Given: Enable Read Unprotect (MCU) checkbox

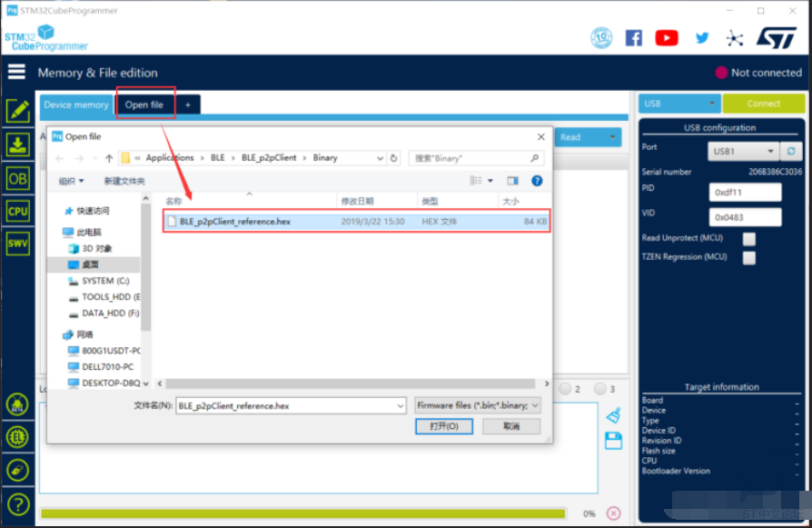Looking at the screenshot, I should pos(748,239).
